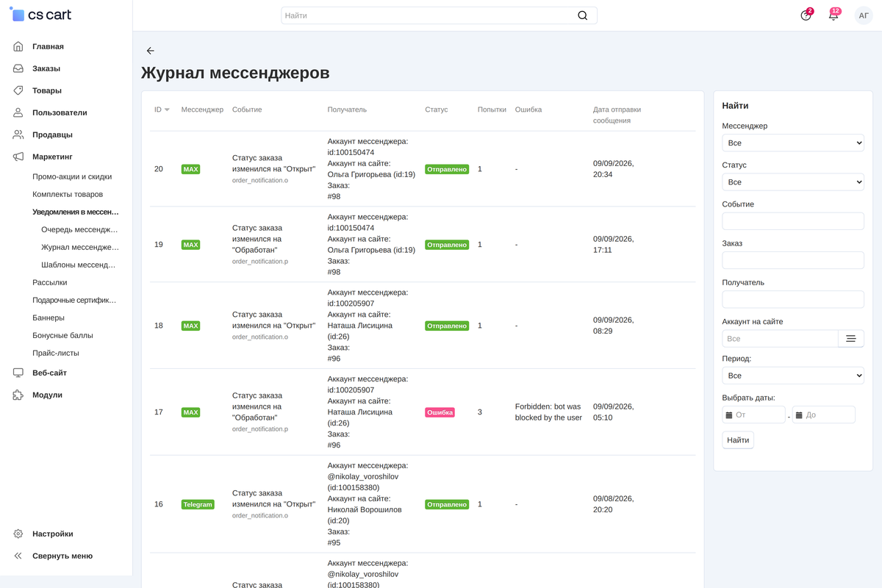This screenshot has width=882, height=588.
Task: Click the Главная home icon
Action: (18, 46)
